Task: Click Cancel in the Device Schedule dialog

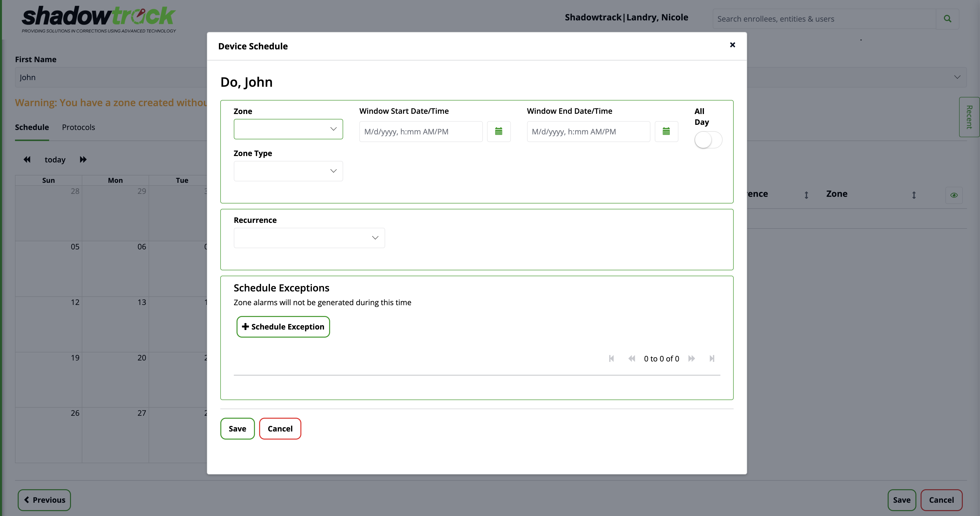Action: 280,429
